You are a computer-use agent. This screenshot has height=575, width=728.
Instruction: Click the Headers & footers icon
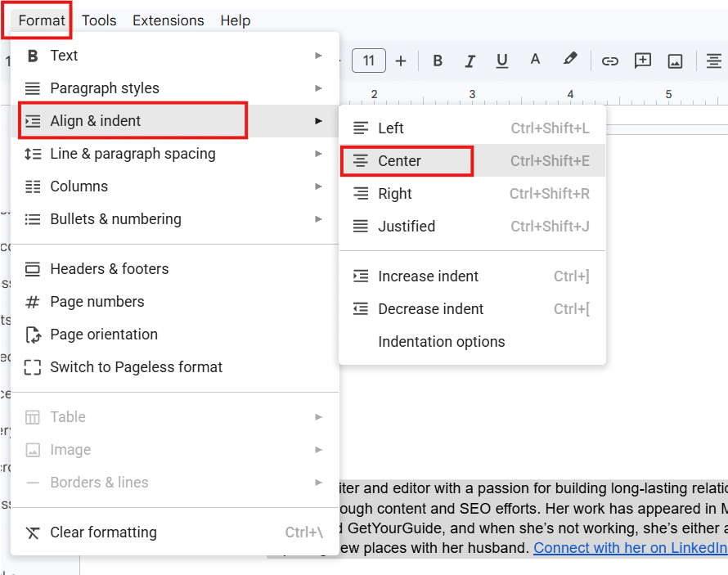pos(33,269)
